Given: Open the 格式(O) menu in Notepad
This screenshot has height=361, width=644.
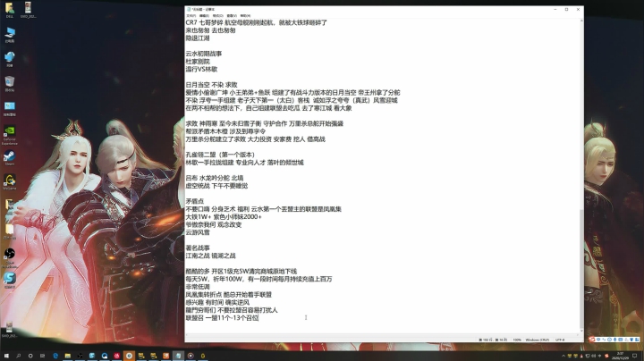Looking at the screenshot, I should [x=217, y=15].
